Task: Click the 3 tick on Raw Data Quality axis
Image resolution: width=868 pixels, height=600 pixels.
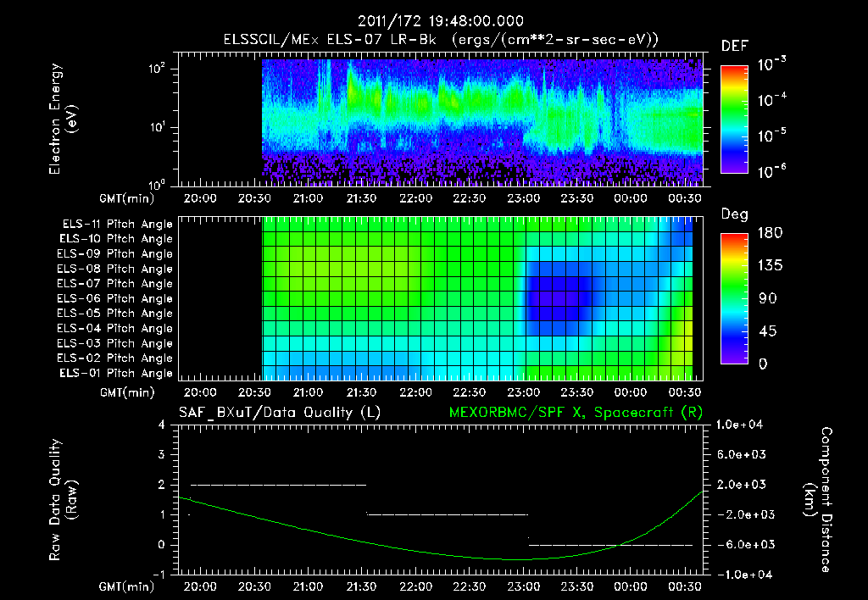Action: tap(162, 454)
